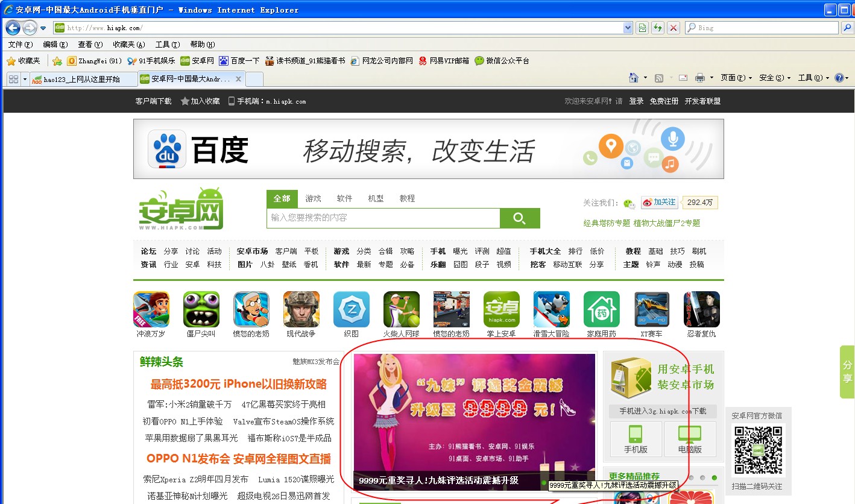Click the 加关注 Weibo button
Screen dimensions: 855x504
pos(660,203)
